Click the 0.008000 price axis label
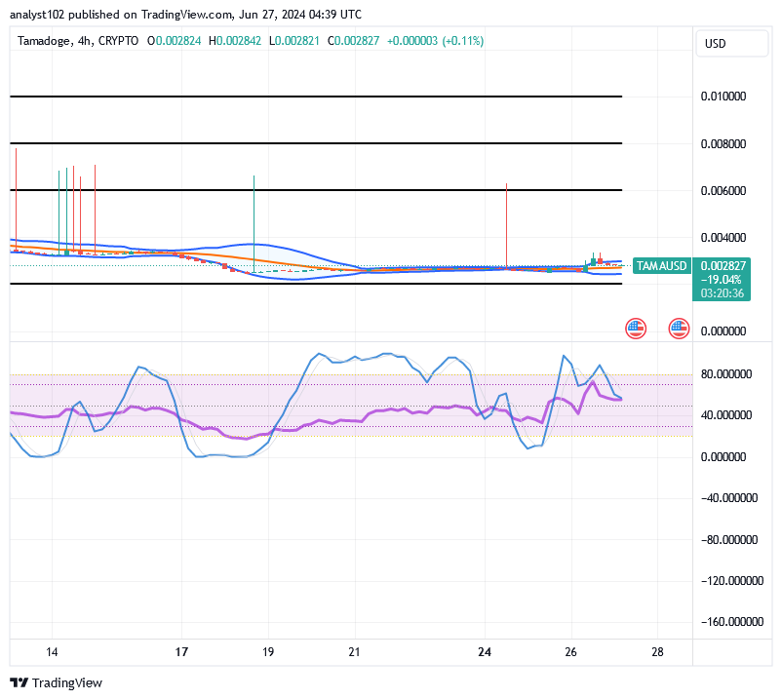The image size is (782, 700). pyautogui.click(x=723, y=144)
